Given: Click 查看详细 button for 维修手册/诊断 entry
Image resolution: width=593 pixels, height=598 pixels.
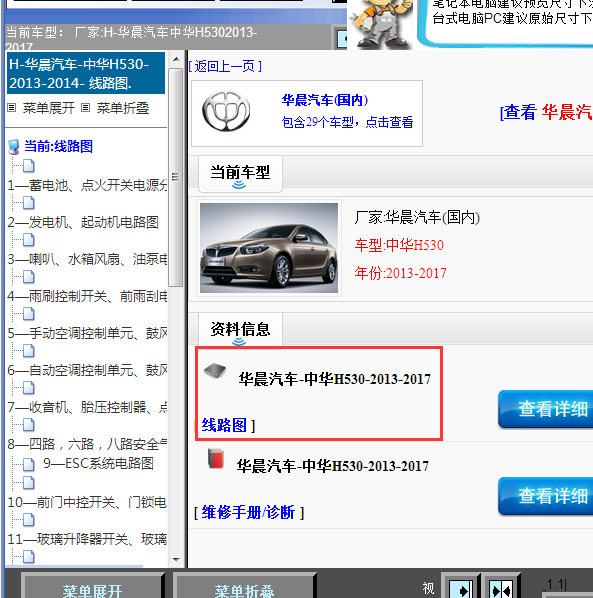Looking at the screenshot, I should tap(546, 496).
